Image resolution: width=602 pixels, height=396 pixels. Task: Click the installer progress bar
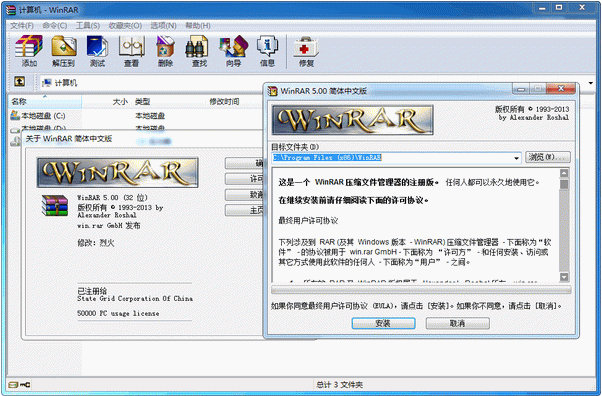tap(421, 290)
